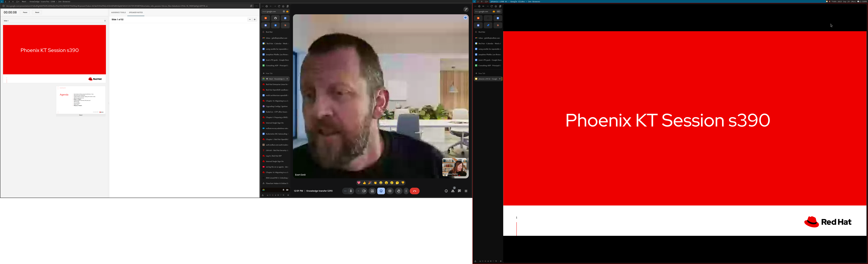Click the raise hand icon
This screenshot has height=264, width=868.
point(398,191)
